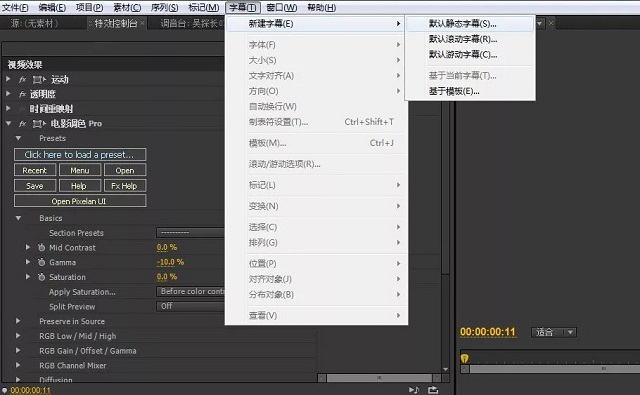Open the 编辑(E) menu
Screen dimensions: 640x395
[52, 7]
